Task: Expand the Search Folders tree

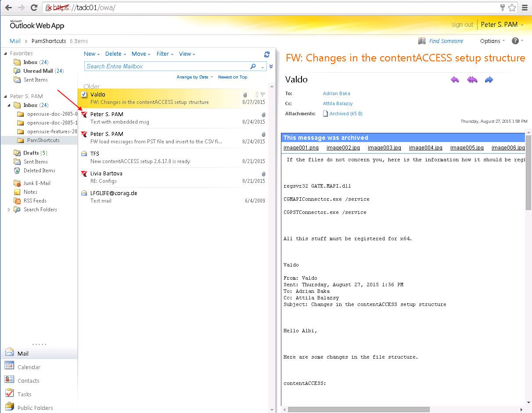Action: pos(9,210)
